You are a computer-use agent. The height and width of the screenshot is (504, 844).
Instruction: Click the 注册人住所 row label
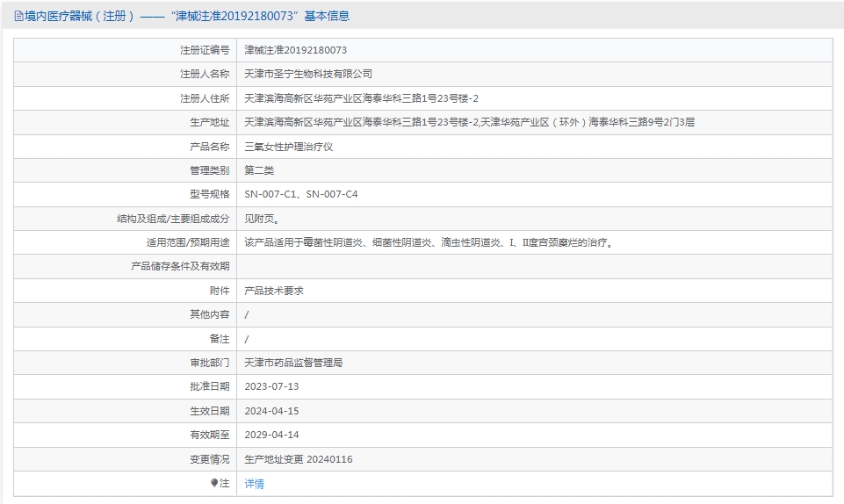click(x=205, y=98)
